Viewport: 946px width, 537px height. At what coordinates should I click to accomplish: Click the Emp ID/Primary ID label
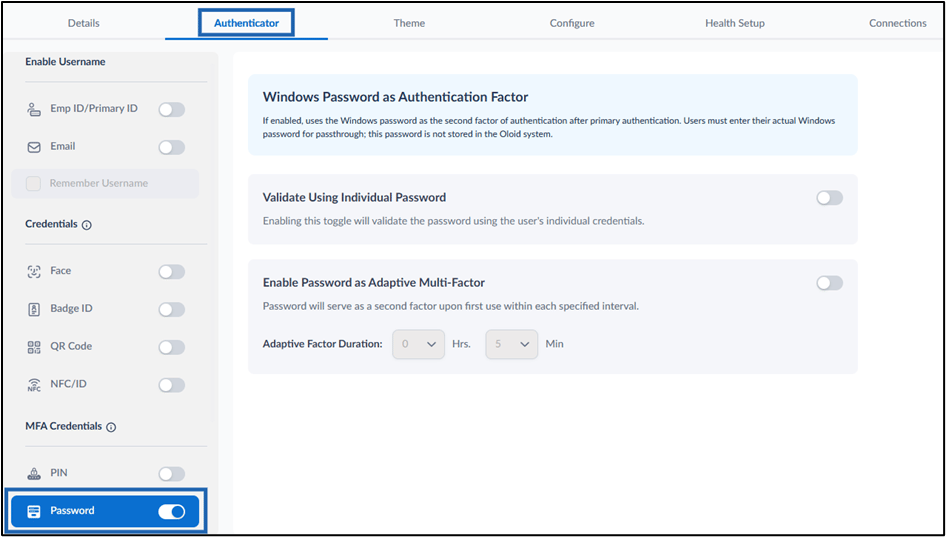[94, 109]
